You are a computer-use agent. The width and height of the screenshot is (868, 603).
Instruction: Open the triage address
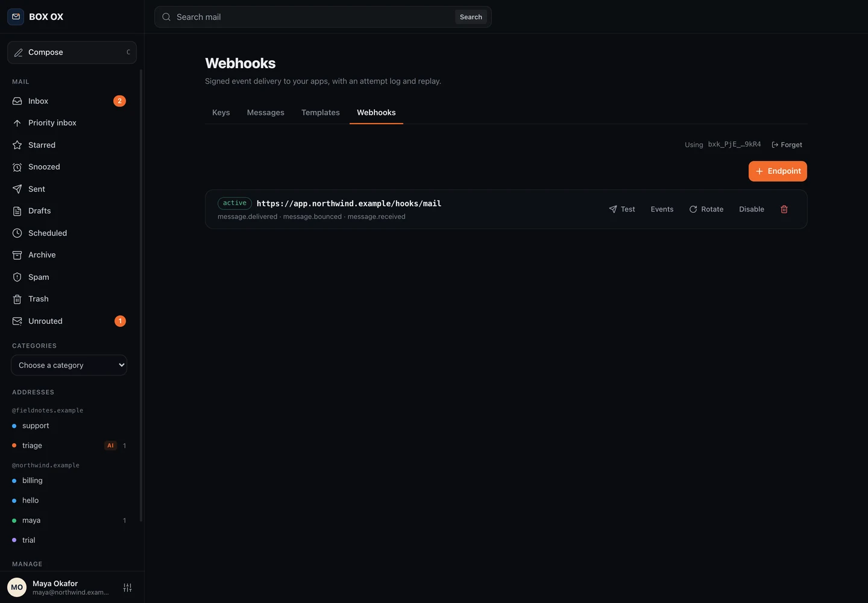69,446
